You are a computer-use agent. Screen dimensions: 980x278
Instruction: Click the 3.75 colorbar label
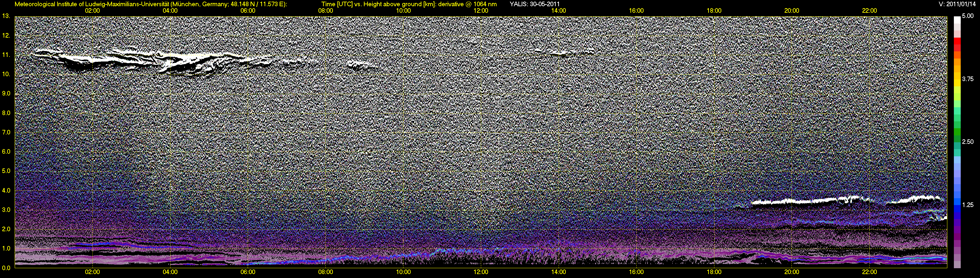pos(968,79)
